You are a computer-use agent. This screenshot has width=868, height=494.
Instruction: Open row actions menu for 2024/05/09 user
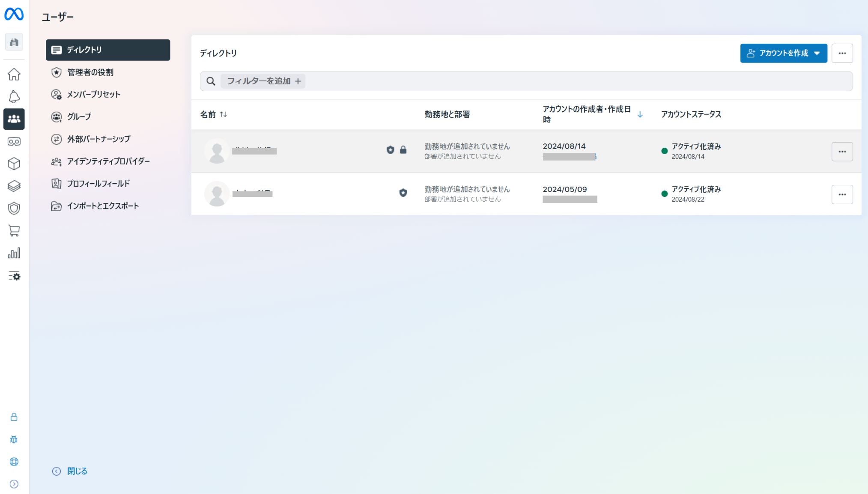842,195
